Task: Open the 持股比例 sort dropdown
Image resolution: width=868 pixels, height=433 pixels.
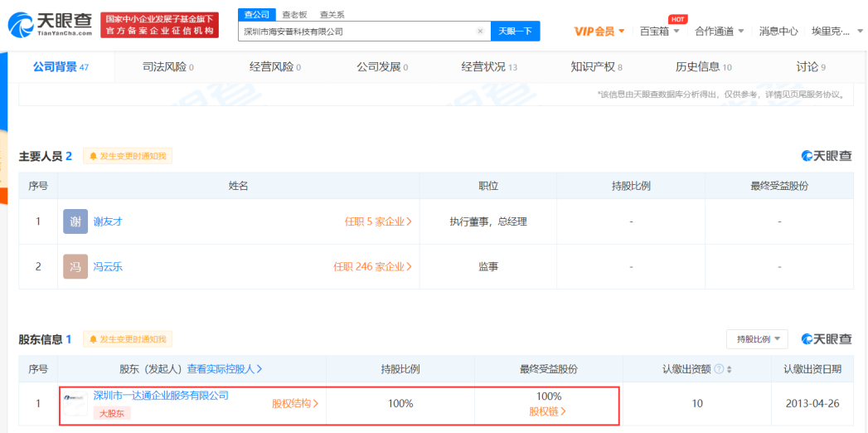Action: [x=757, y=339]
